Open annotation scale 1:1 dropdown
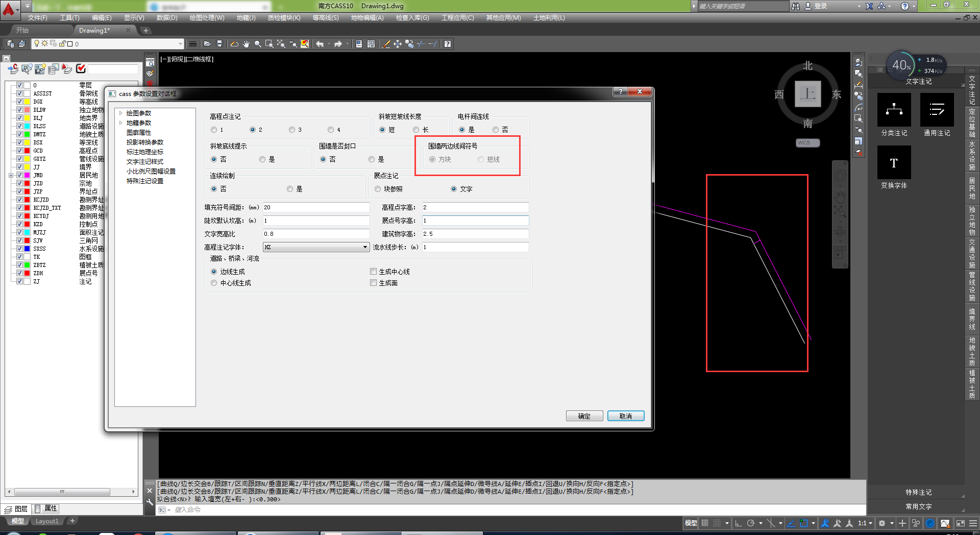 865,523
